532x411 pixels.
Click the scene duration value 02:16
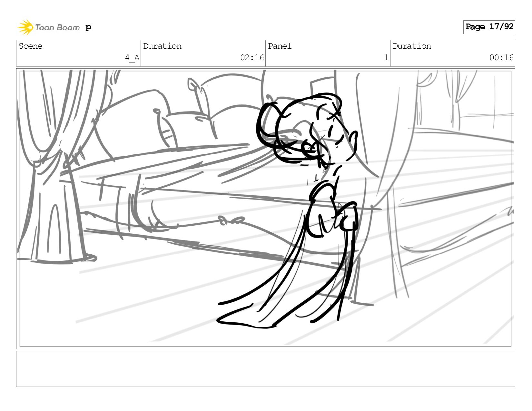[x=252, y=58]
